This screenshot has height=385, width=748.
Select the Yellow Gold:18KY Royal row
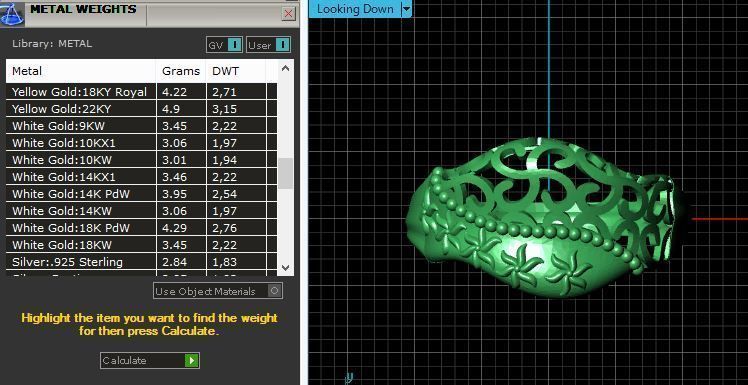pyautogui.click(x=141, y=92)
